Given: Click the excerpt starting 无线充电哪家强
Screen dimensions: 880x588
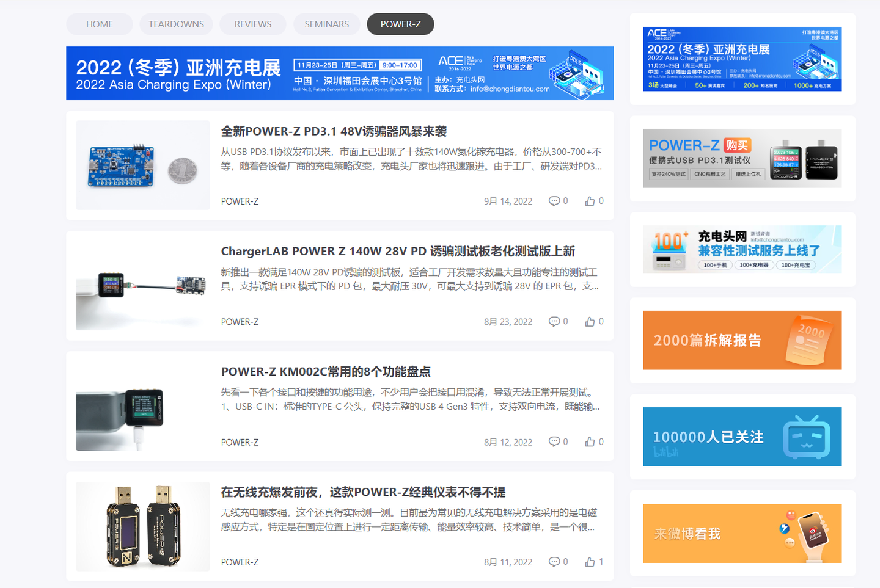Looking at the screenshot, I should point(409,520).
